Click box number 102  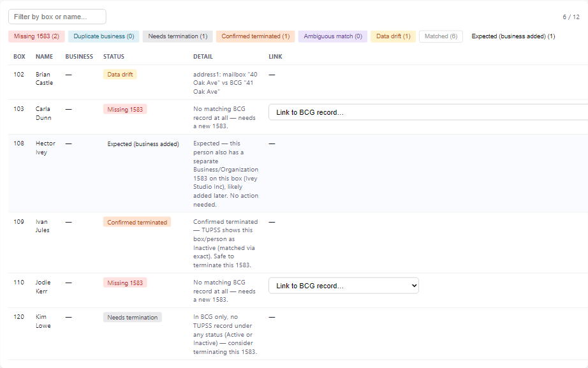coord(18,74)
